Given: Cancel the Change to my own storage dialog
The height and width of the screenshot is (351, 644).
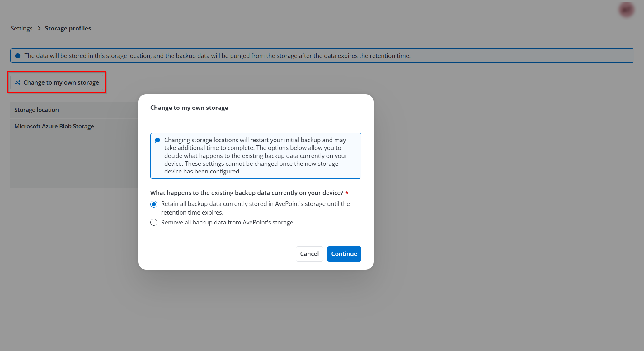Looking at the screenshot, I should [309, 254].
